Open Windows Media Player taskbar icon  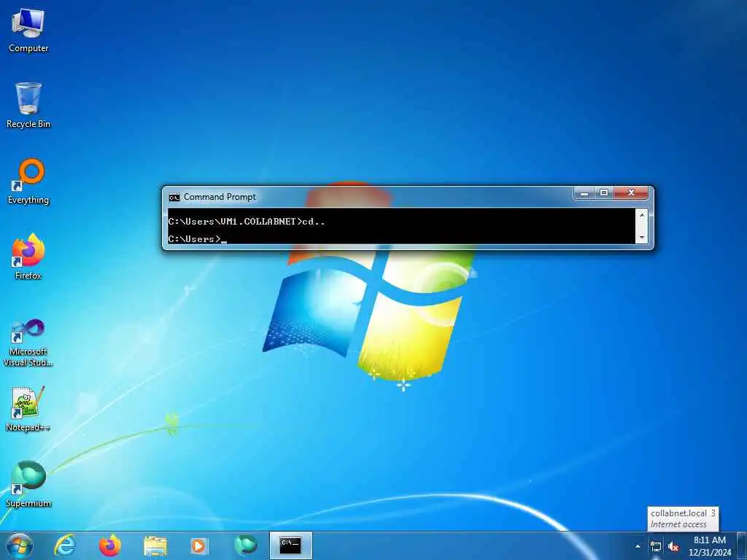point(199,545)
